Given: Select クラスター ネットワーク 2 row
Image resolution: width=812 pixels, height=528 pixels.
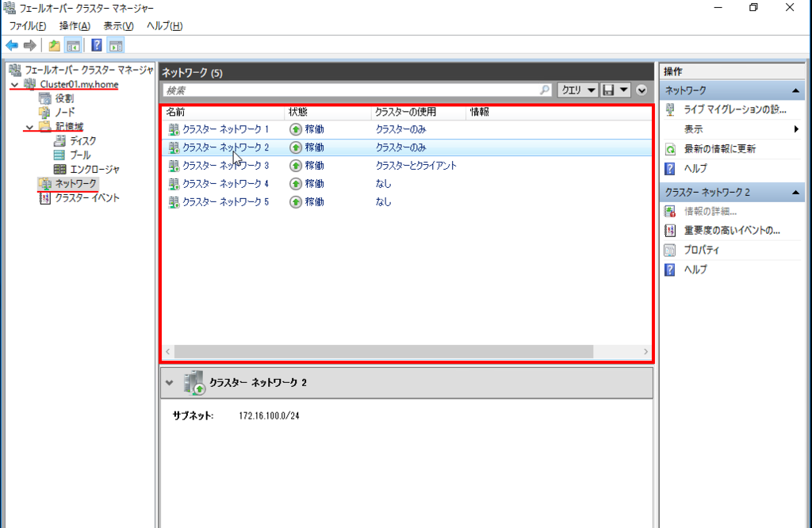Looking at the screenshot, I should [x=407, y=147].
